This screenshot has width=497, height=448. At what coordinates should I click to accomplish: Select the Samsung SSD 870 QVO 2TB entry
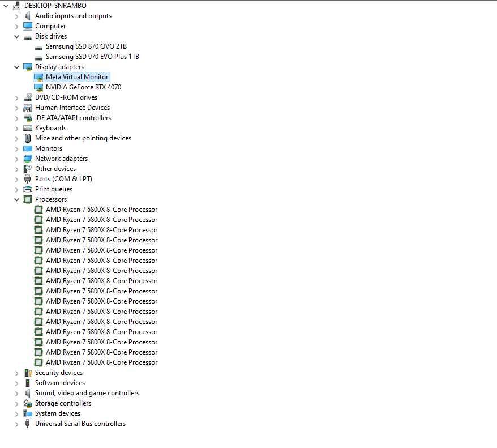(86, 46)
